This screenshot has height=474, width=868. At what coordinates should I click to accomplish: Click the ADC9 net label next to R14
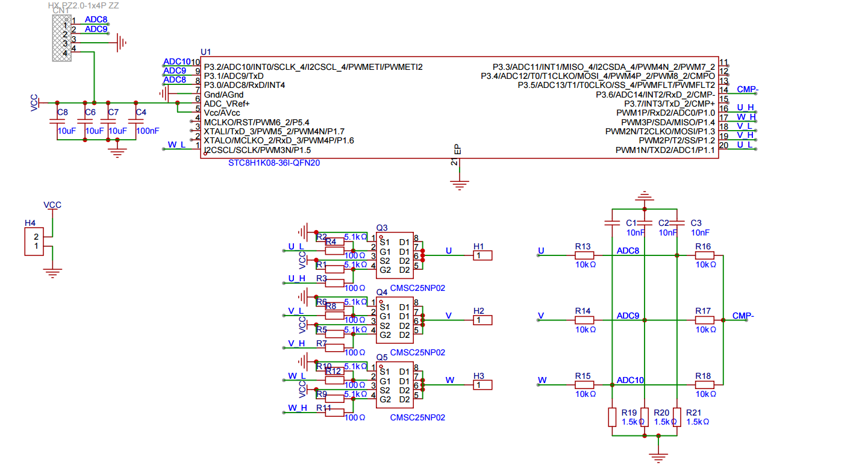[x=628, y=316]
